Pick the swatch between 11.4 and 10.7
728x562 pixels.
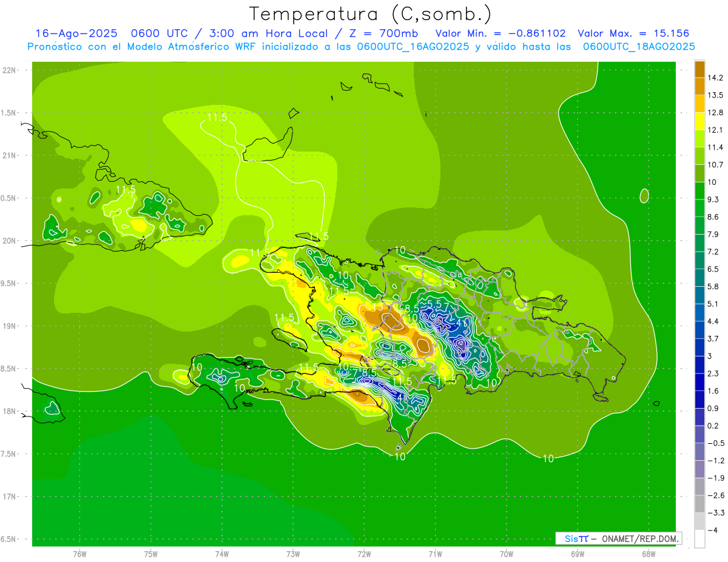[699, 156]
